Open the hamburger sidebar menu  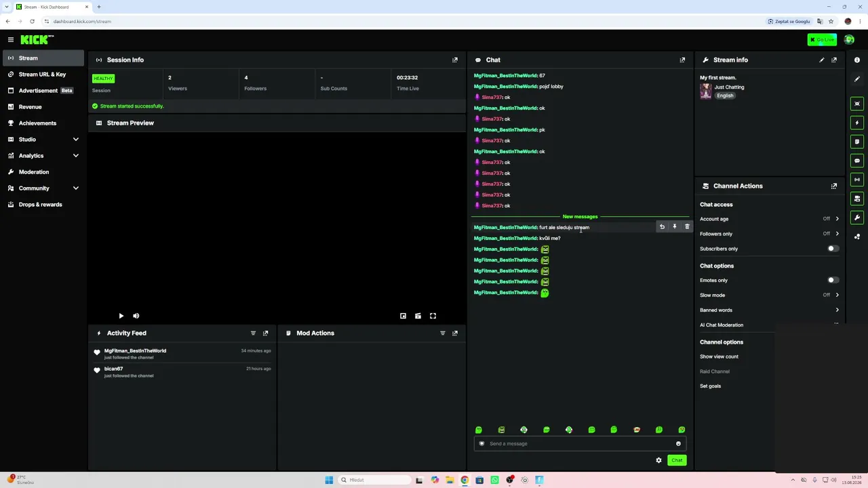[x=11, y=40]
